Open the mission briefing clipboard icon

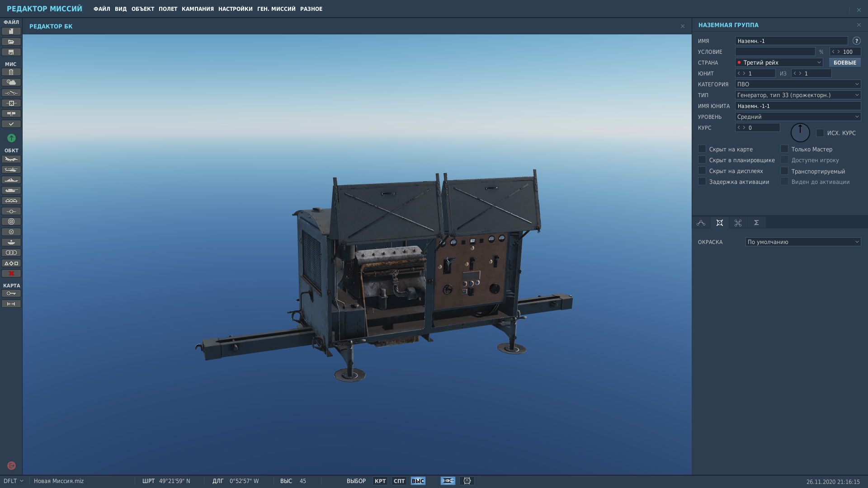pyautogui.click(x=11, y=72)
